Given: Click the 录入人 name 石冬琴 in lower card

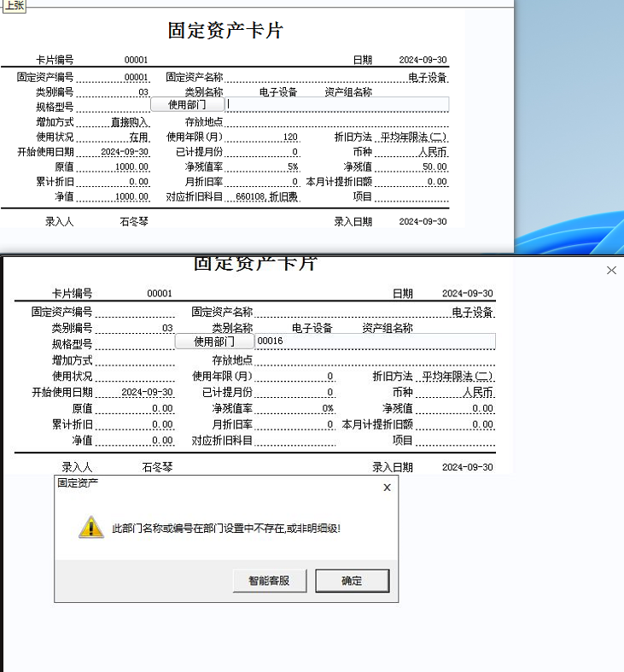Looking at the screenshot, I should (157, 467).
